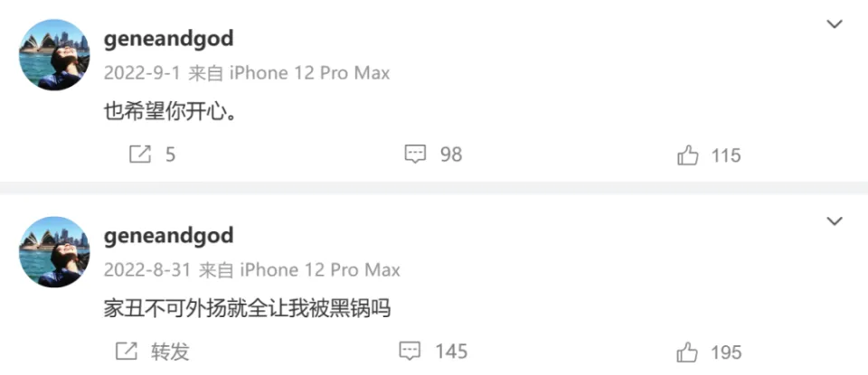Viewport: 868px width, 375px height.
Task: Click the 转发 repost label
Action: (171, 352)
